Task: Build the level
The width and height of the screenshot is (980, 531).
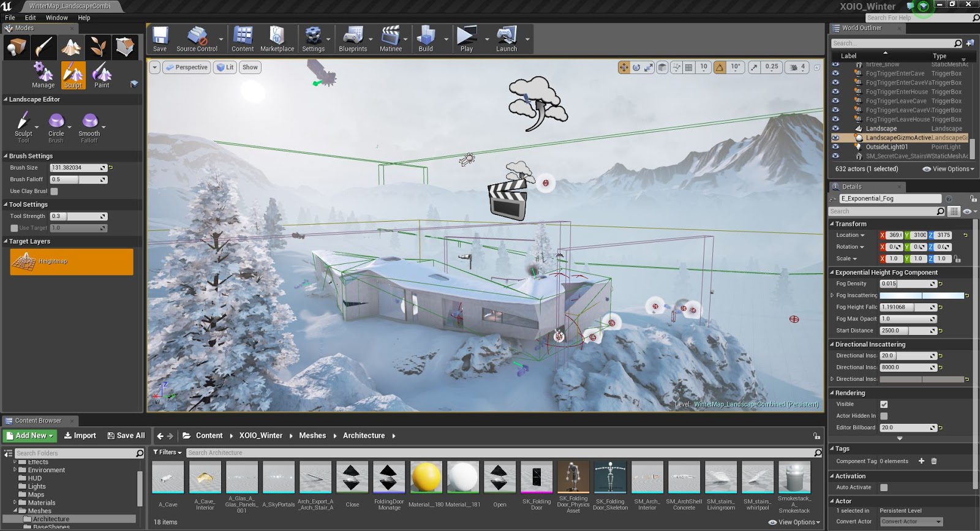Action: (x=426, y=39)
